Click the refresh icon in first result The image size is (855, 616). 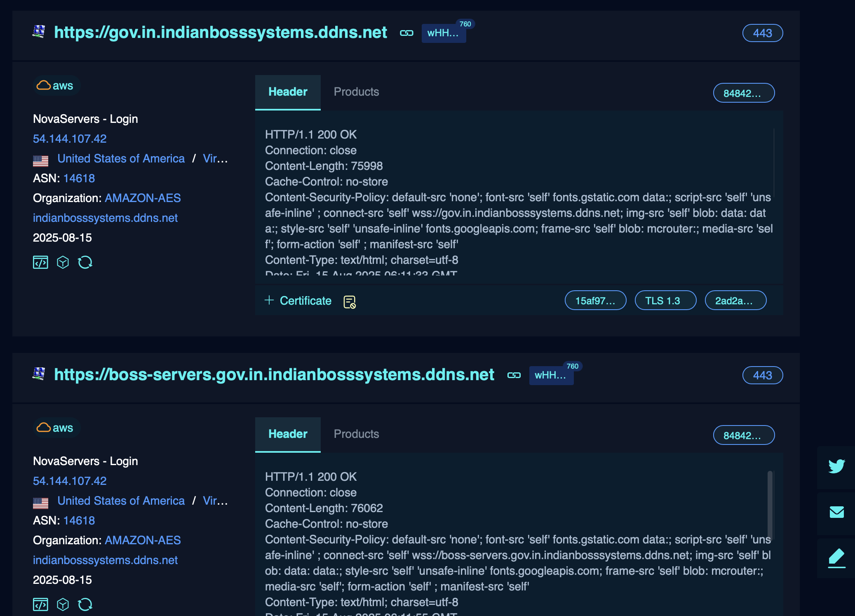pyautogui.click(x=85, y=262)
